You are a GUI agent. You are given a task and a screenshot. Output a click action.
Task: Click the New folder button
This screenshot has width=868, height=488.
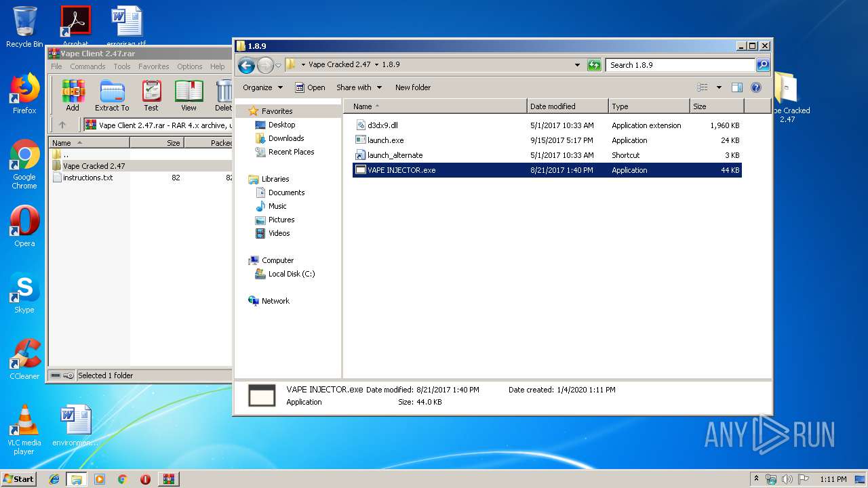click(413, 87)
